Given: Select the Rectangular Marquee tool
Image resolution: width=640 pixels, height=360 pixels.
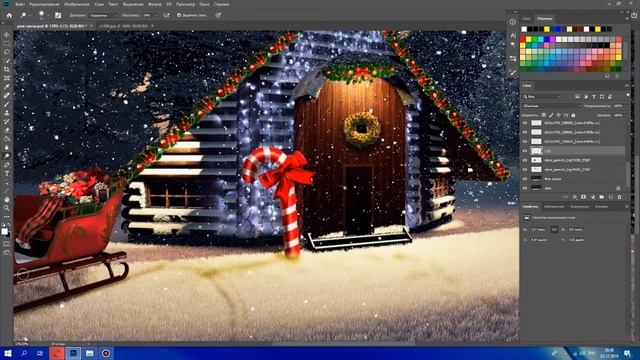Looking at the screenshot, I should (7, 44).
